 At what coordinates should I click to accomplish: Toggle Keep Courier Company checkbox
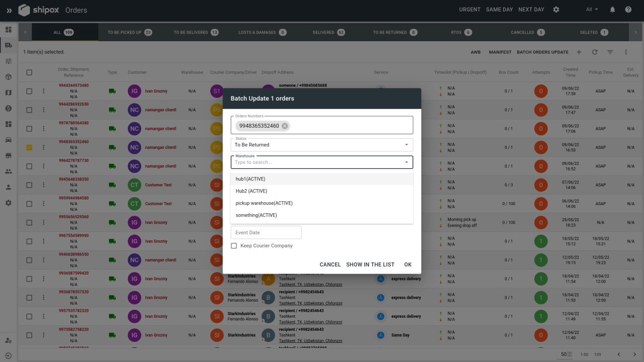(x=233, y=246)
